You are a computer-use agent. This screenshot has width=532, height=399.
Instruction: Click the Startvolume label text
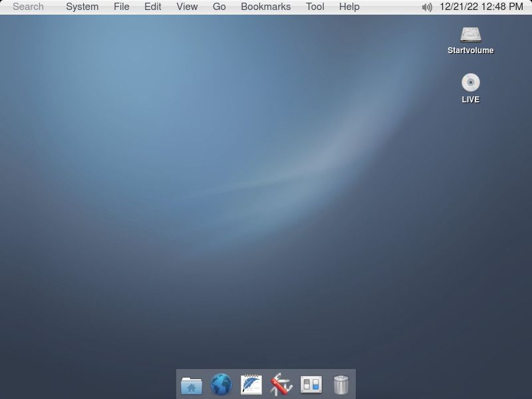pyautogui.click(x=471, y=51)
